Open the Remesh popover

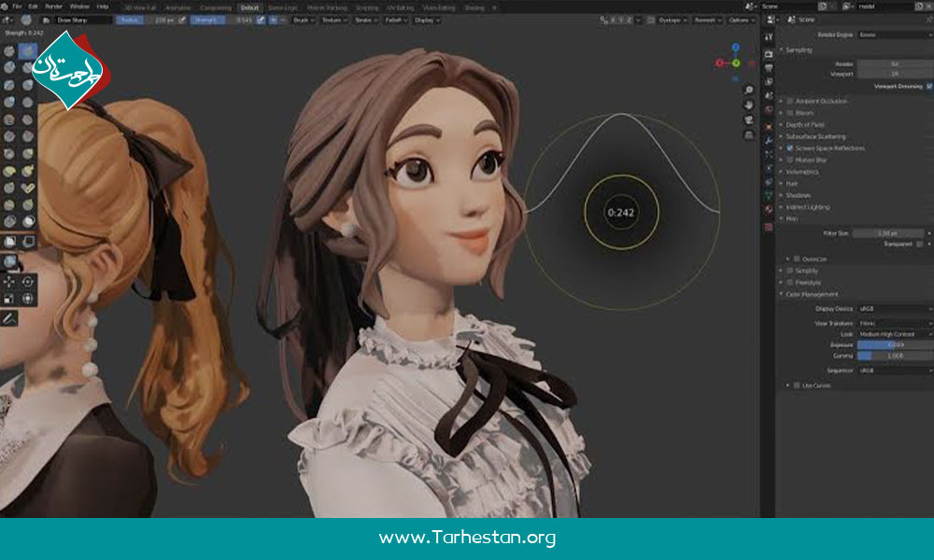click(707, 21)
